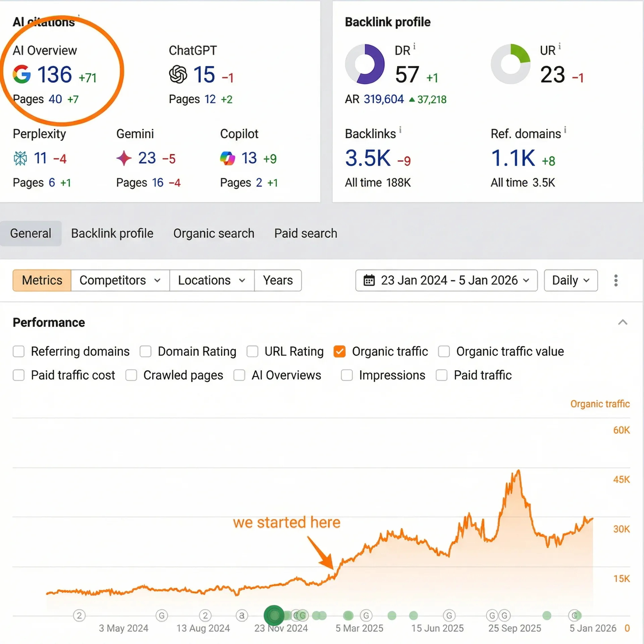644x644 pixels.
Task: Click the purple DR donut chart
Action: click(x=365, y=64)
